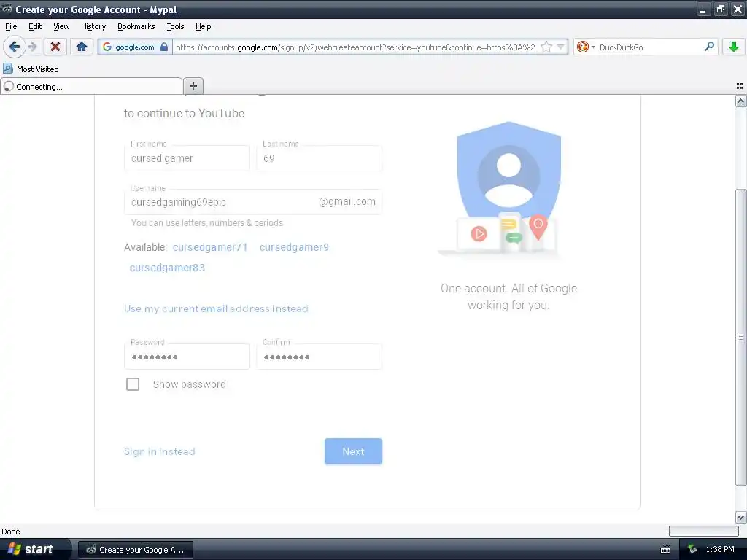The image size is (747, 560).
Task: Click the Mypal icon in title bar
Action: (x=7, y=9)
